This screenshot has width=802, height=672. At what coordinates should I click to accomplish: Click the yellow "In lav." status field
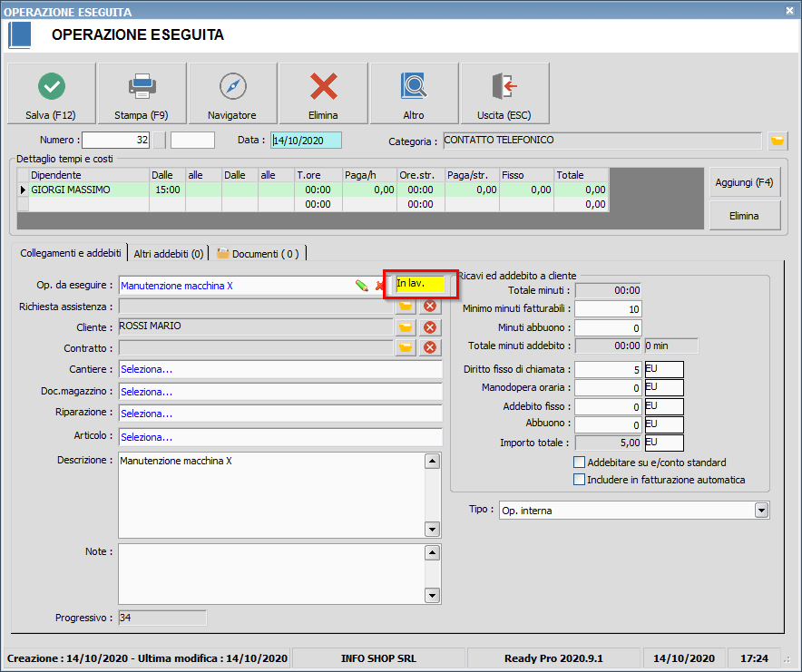[x=419, y=285]
